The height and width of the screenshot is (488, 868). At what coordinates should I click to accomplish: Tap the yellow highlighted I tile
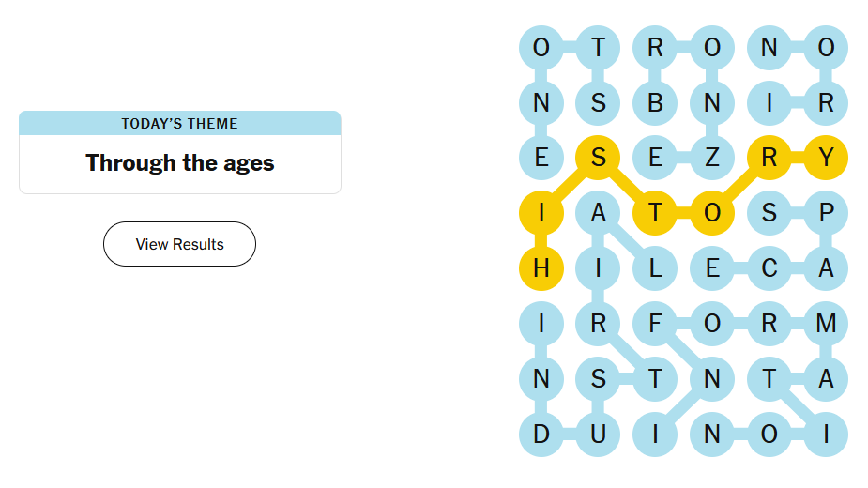tap(541, 213)
